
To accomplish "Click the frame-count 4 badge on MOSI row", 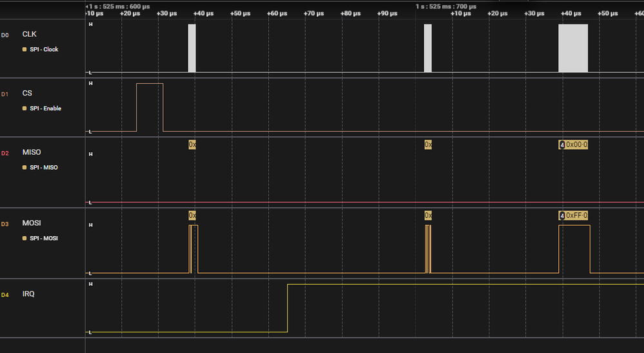I will click(x=562, y=216).
